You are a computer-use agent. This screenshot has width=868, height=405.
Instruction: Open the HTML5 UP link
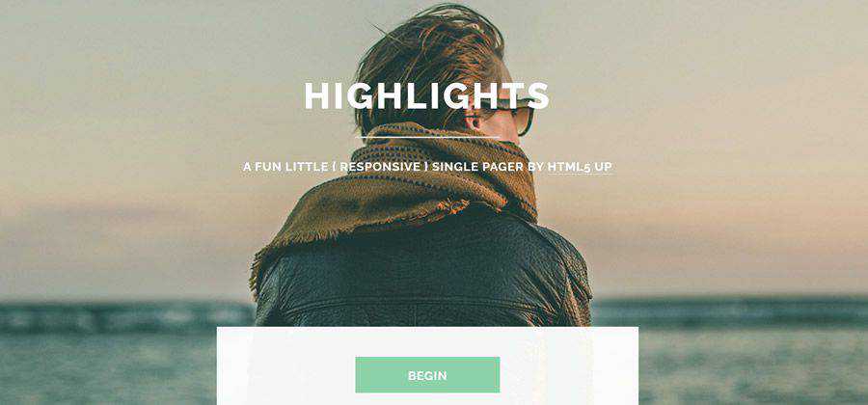580,167
